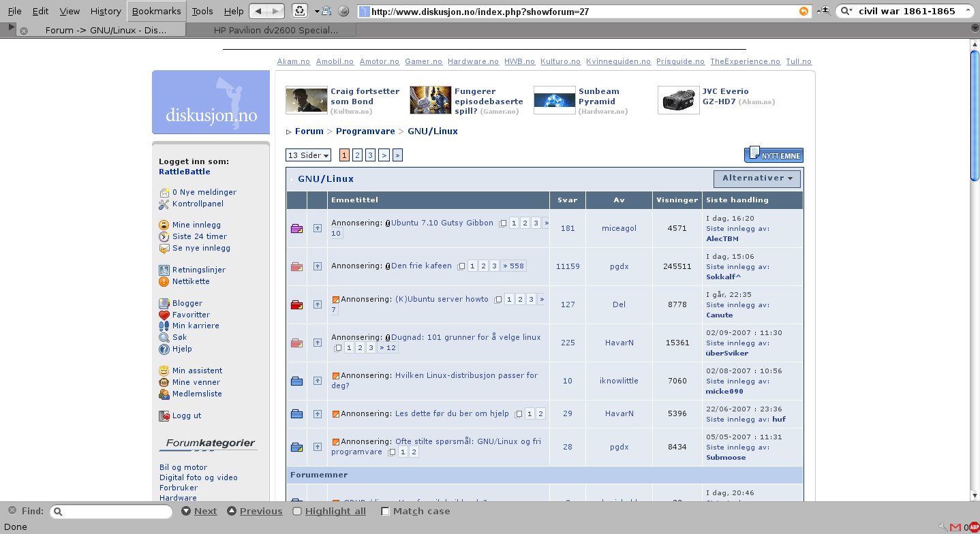The width and height of the screenshot is (980, 534).
Task: Collapse the GNU/Linux forum section arrow
Action: (x=292, y=179)
